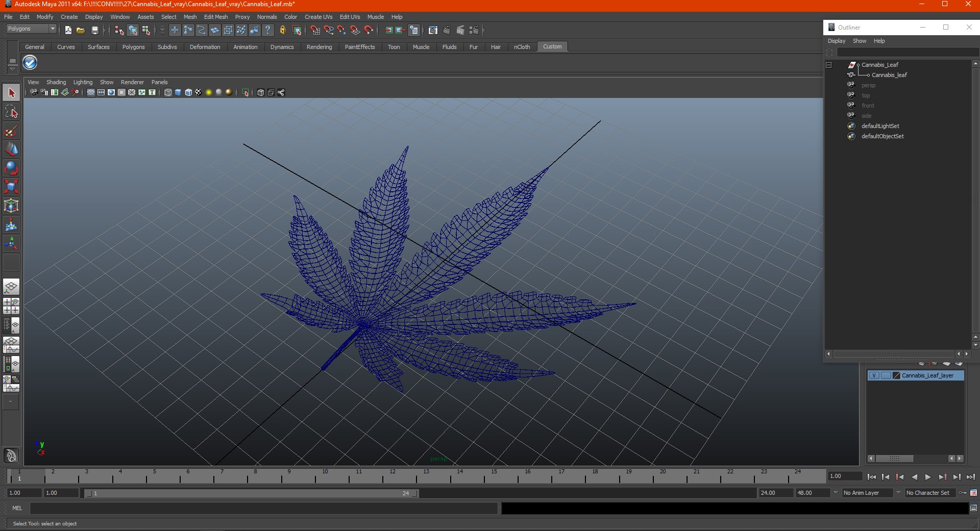980x531 pixels.
Task: Click the Auto Keyframe key icon
Action: click(962, 493)
